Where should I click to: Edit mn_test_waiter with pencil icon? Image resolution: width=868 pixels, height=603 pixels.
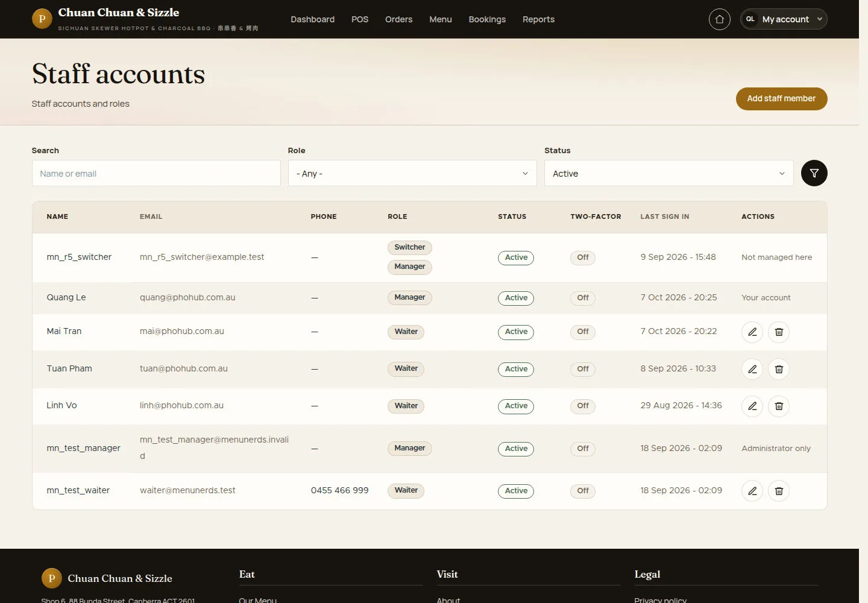[752, 491]
